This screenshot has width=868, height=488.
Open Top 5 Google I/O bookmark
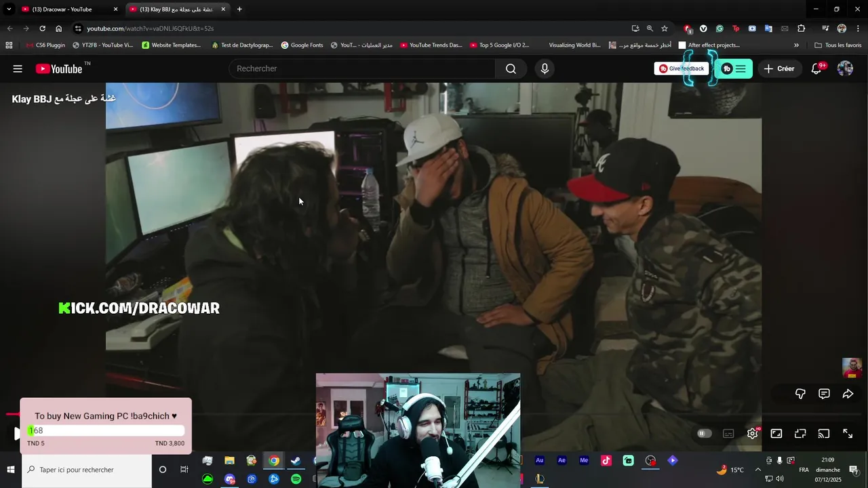tap(499, 45)
